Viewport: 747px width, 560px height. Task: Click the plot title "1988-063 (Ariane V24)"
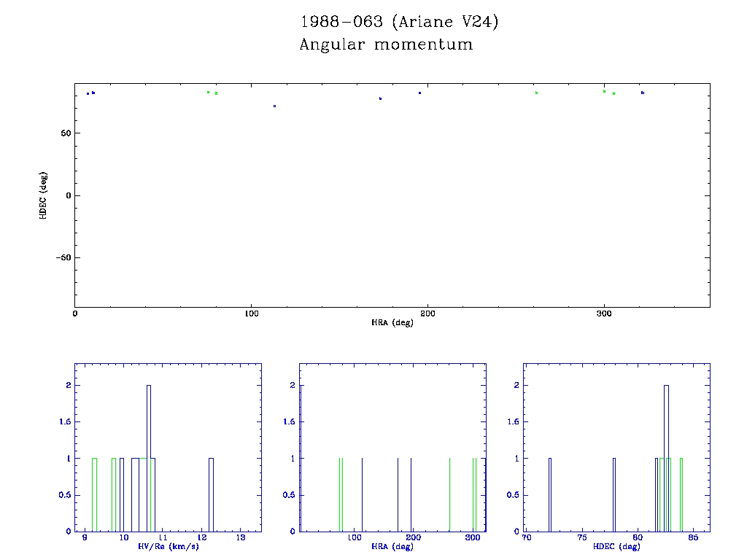[x=400, y=22]
